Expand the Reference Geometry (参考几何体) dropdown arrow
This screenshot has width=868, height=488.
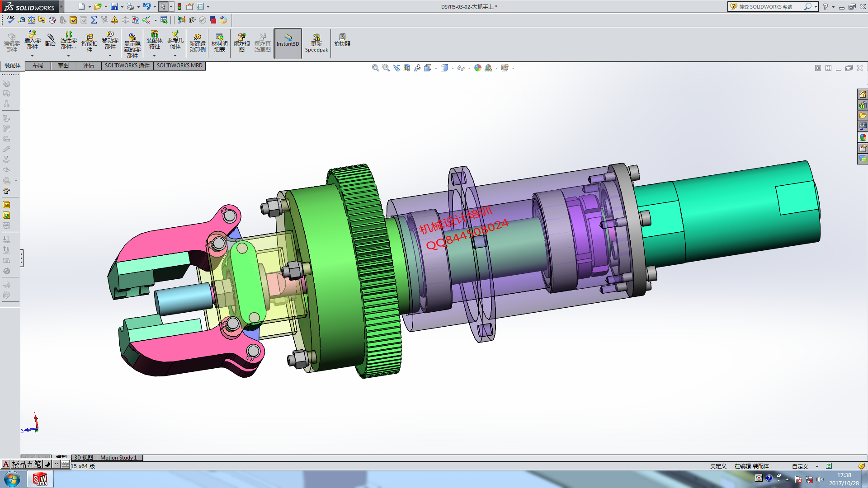(175, 56)
